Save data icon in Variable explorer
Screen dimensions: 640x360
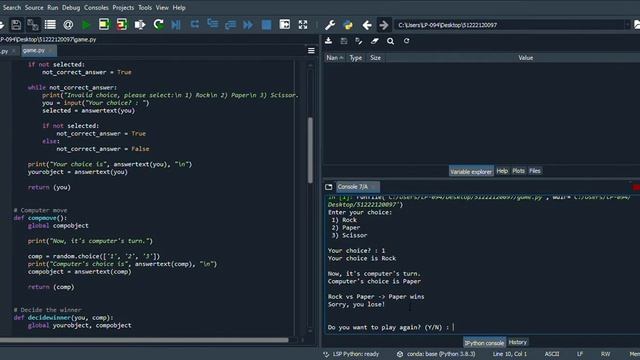point(344,41)
